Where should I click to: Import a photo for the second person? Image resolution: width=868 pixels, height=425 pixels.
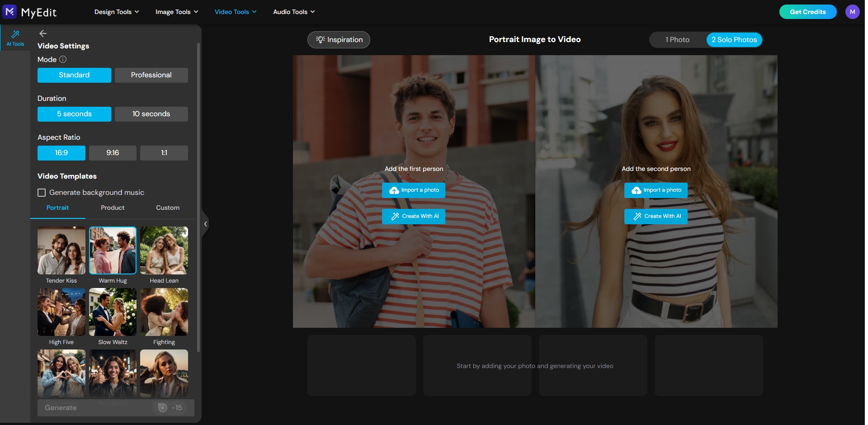click(x=656, y=190)
